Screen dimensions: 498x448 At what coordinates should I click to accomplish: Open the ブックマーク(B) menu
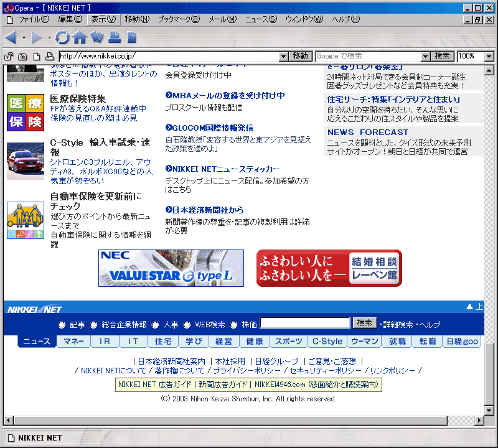(x=179, y=19)
